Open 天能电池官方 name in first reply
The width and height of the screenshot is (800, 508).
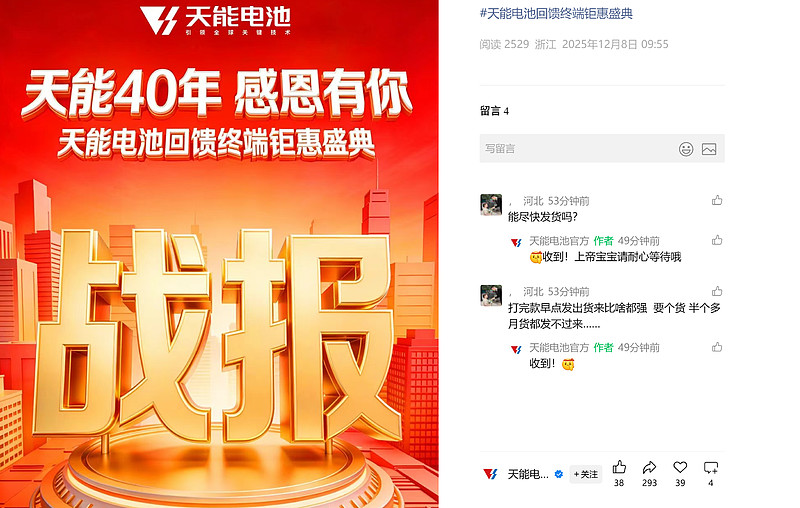(x=559, y=241)
